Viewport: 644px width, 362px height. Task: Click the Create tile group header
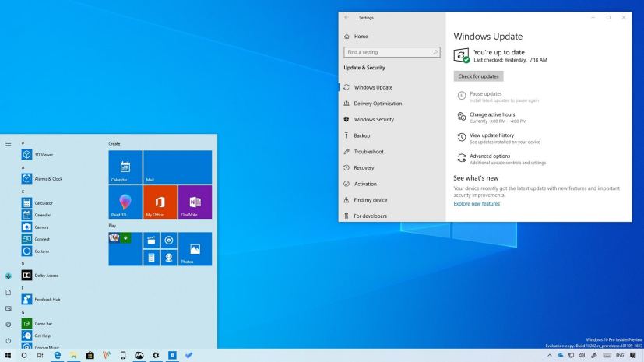[x=114, y=144]
